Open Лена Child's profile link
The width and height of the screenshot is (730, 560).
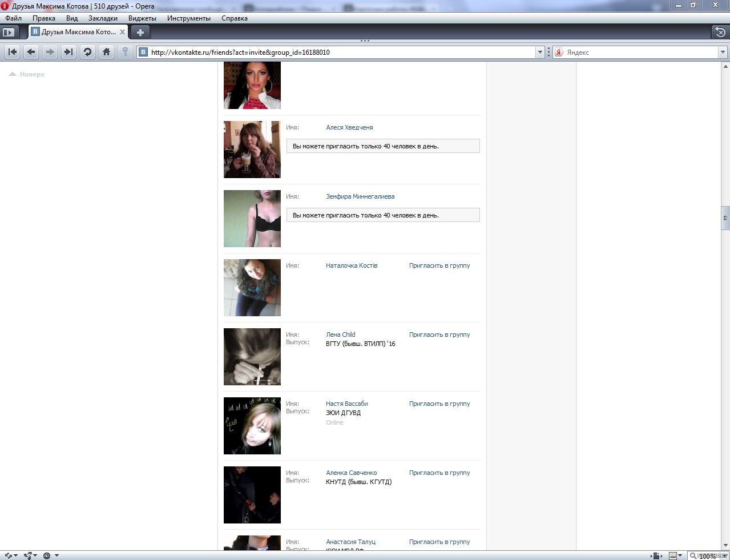point(341,335)
